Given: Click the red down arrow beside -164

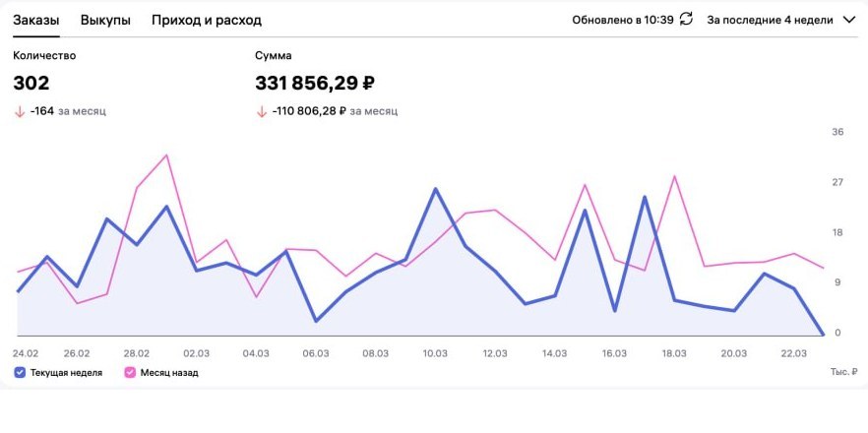Looking at the screenshot, I should coord(20,111).
